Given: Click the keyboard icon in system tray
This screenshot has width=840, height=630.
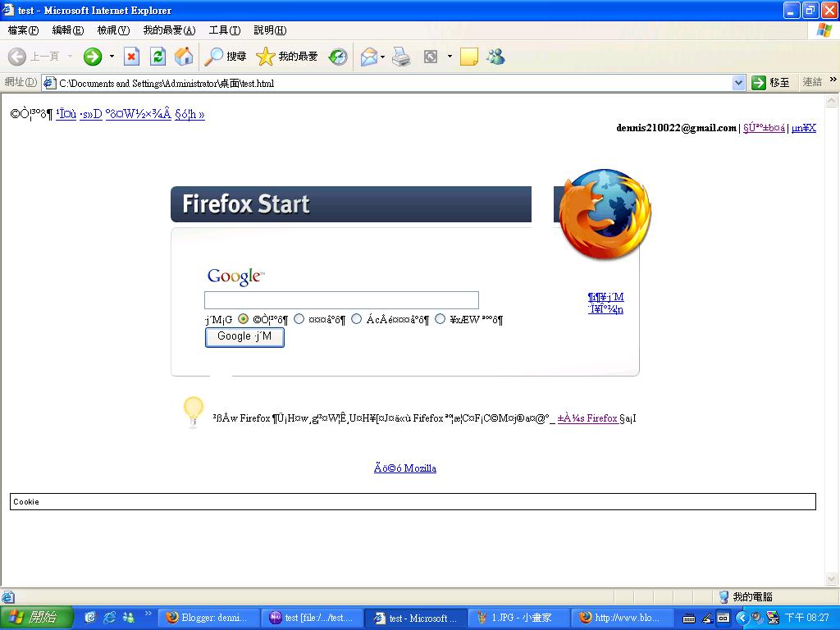Looking at the screenshot, I should point(689,619).
